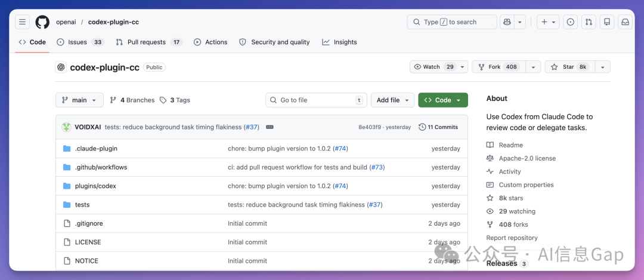Open the Copilot chat icon
Screen dimensions: 644x280
[x=506, y=22]
